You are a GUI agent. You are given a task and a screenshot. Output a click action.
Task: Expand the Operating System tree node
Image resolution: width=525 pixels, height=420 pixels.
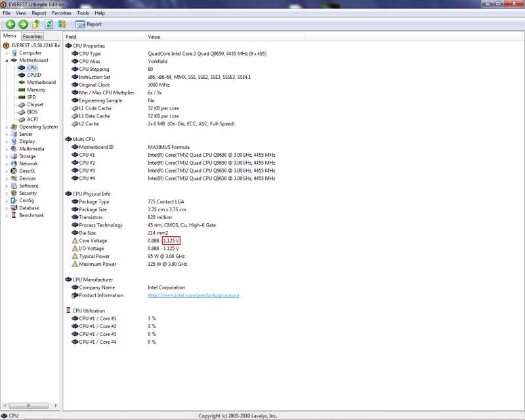pyautogui.click(x=7, y=127)
